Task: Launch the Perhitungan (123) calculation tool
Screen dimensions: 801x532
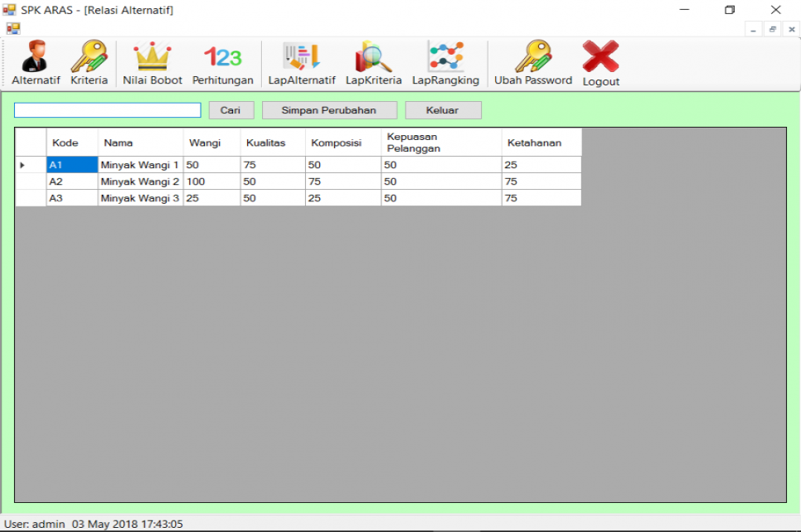Action: point(223,62)
